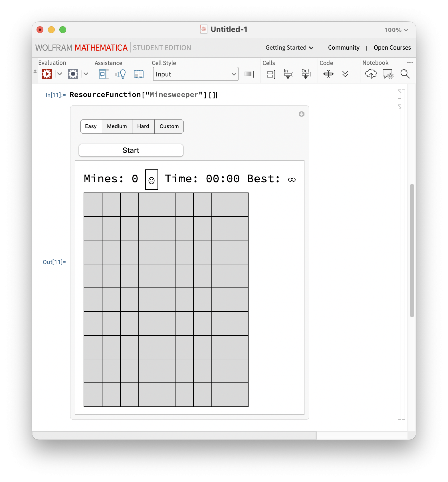This screenshot has width=448, height=482.
Task: Click the insert output cell icon
Action: click(x=306, y=74)
